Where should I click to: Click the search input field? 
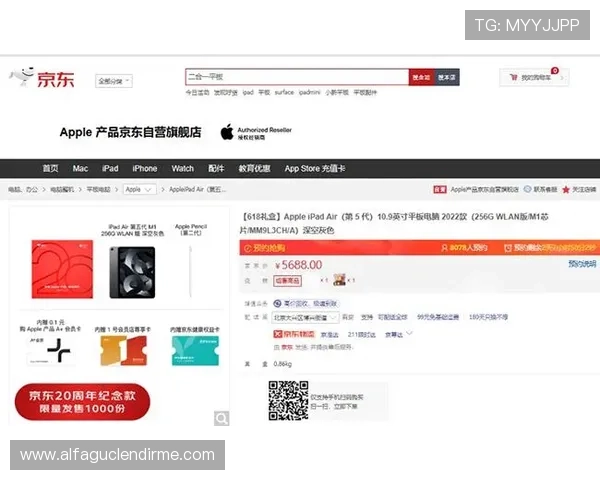coord(297,77)
